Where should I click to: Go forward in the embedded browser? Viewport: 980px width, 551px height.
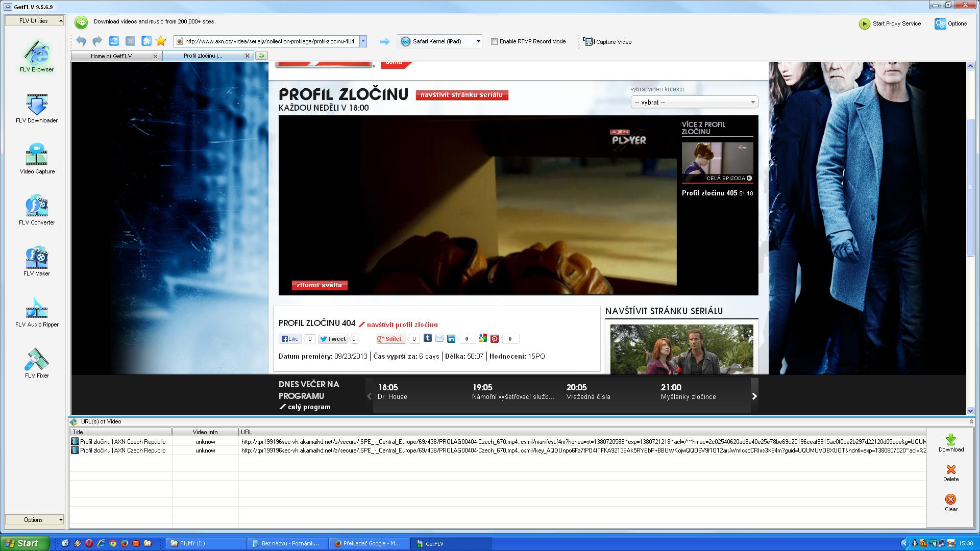tap(97, 41)
